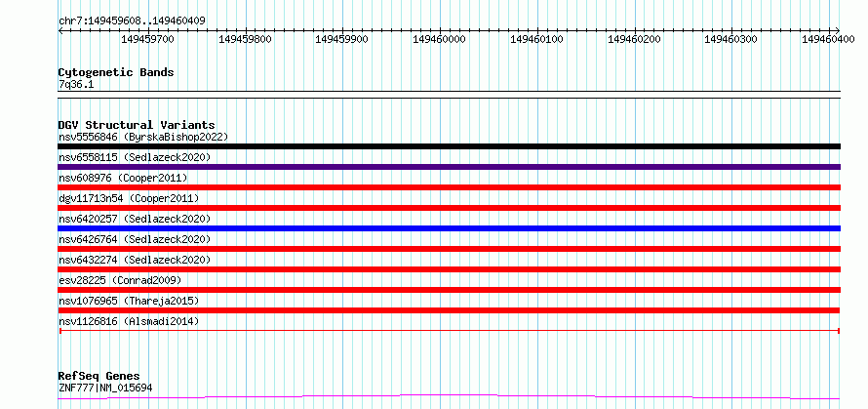Click ruler position label 149459900
The image size is (868, 409).
[342, 39]
